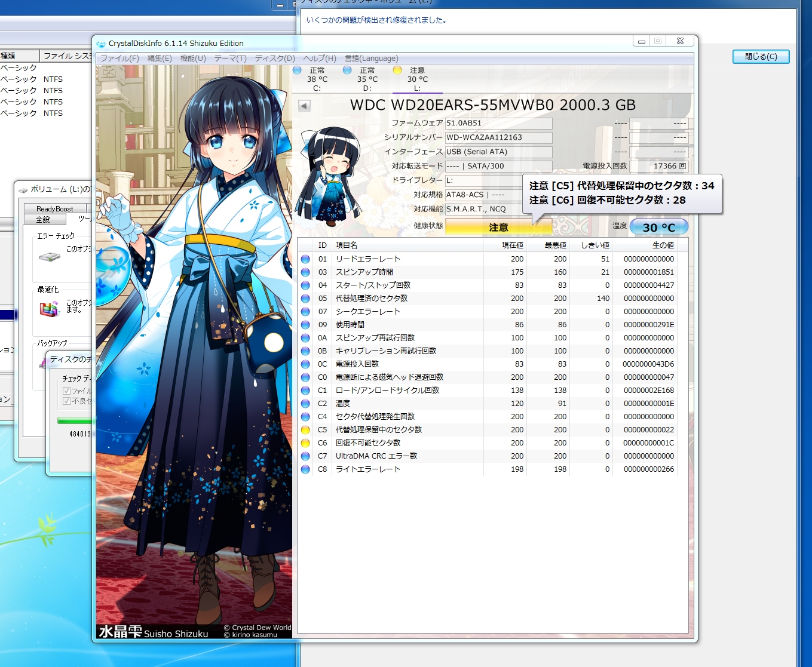Image resolution: width=812 pixels, height=667 pixels.
Task: Click the yellow caution orb for 代替処理保留中のセクタ数
Action: (305, 430)
